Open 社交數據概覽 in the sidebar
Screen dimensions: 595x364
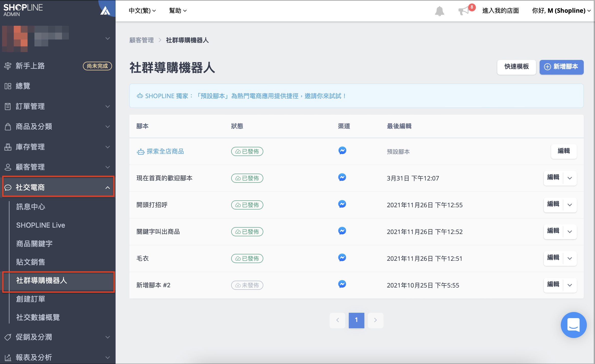38,317
